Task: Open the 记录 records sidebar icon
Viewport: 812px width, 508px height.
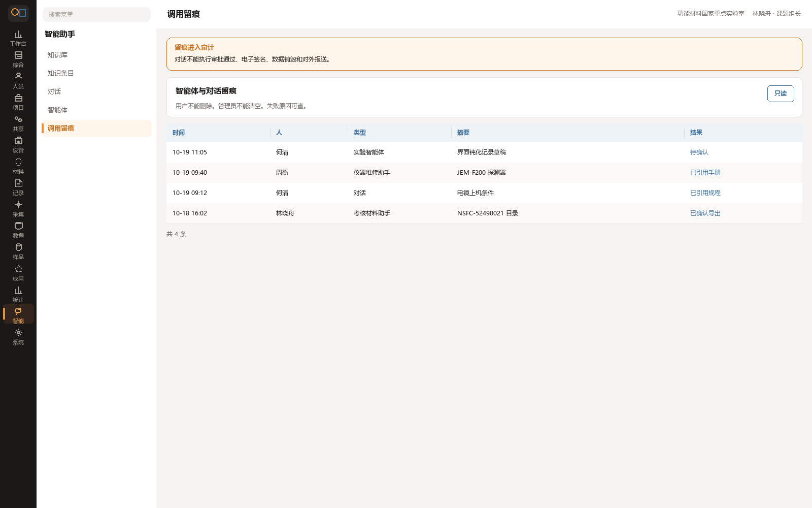Action: 18,187
